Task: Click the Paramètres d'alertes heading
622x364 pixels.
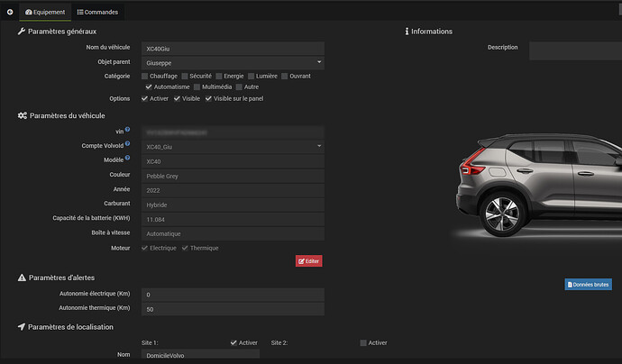Action: [61, 278]
